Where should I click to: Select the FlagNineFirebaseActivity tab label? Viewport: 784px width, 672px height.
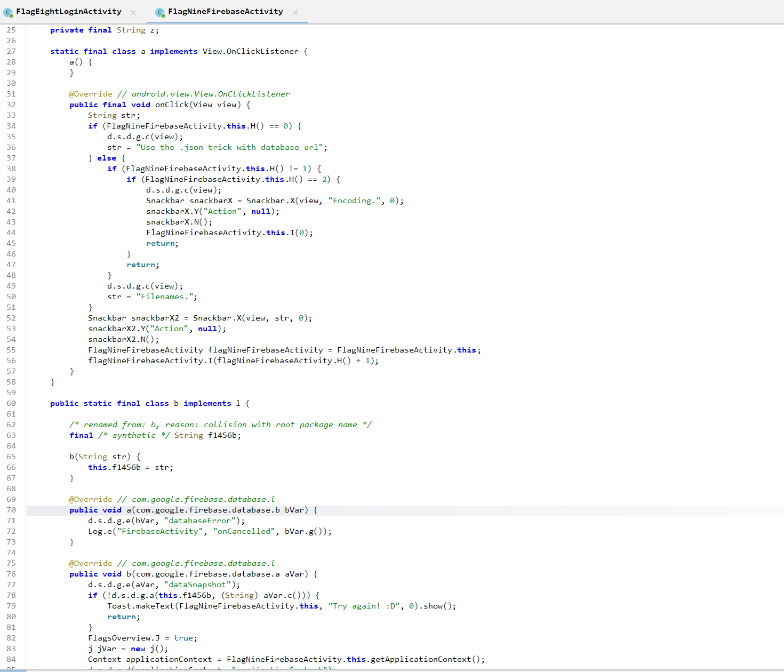point(225,11)
